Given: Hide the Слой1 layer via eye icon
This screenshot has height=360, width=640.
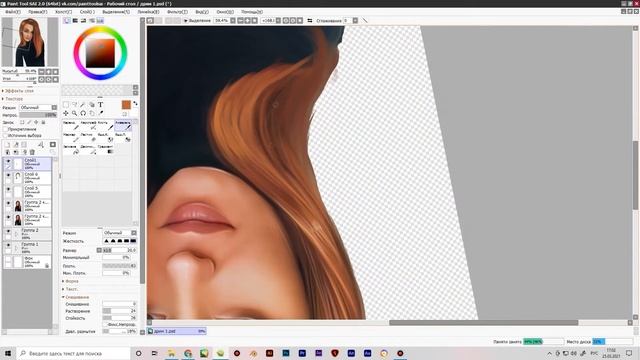Looking at the screenshot, I should coord(8,161).
